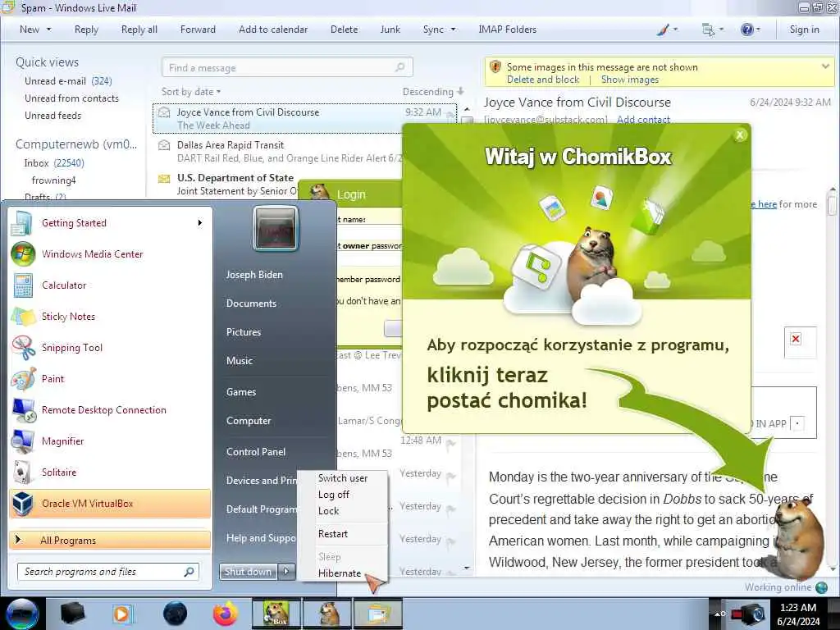The image size is (840, 630).
Task: Open the black box taskbar icon
Action: click(72, 614)
